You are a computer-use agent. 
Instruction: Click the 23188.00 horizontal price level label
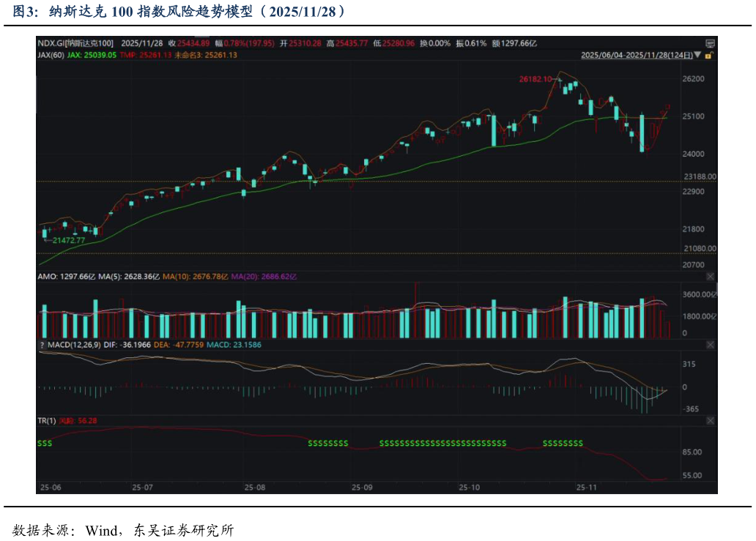pyautogui.click(x=700, y=177)
